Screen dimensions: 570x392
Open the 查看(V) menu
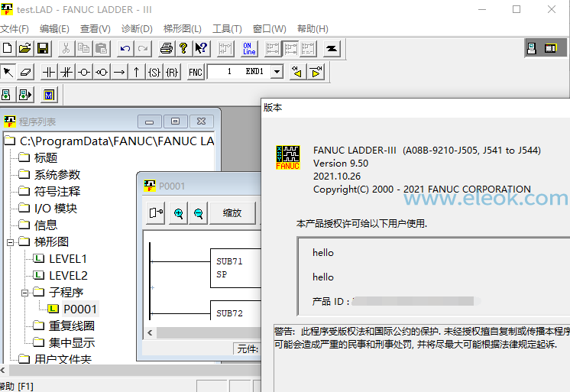tap(96, 28)
